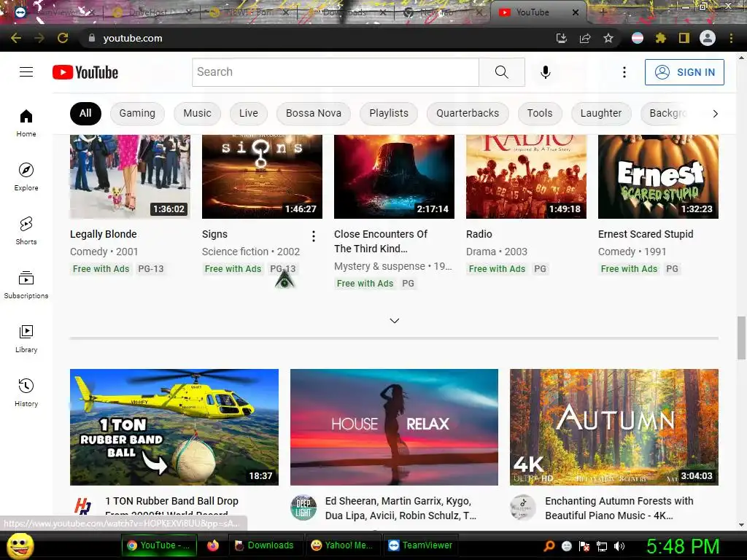Screen dimensions: 747x560
Task: Open Autumn 4K forest video thumbnail
Action: (x=614, y=427)
